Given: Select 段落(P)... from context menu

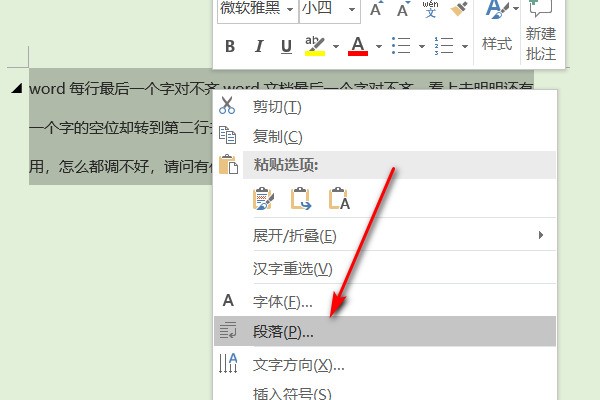Looking at the screenshot, I should point(283,331).
